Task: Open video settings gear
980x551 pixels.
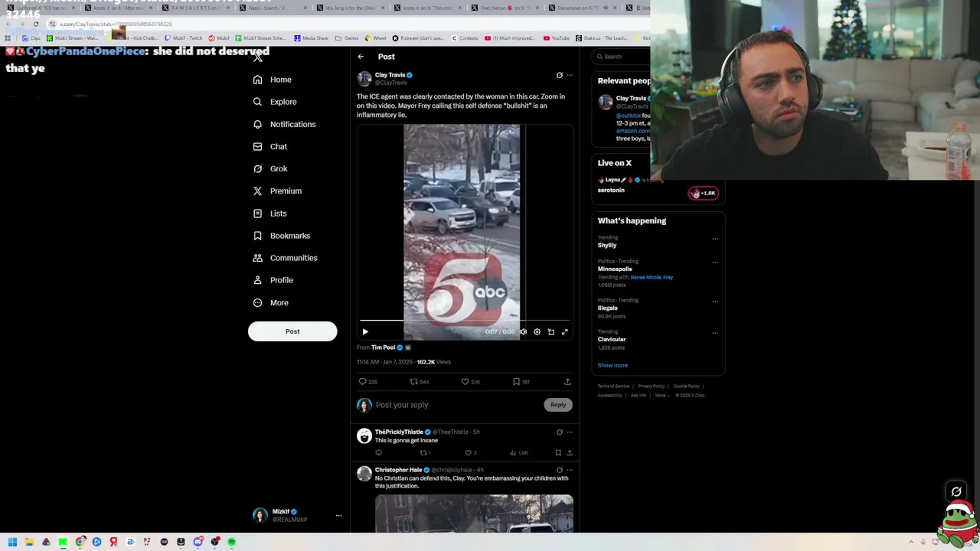Action: point(537,332)
